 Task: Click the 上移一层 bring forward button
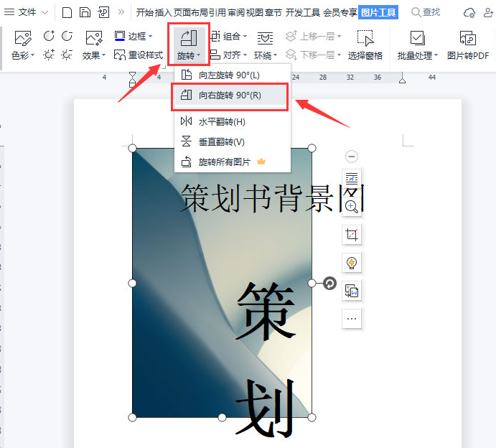tap(313, 36)
